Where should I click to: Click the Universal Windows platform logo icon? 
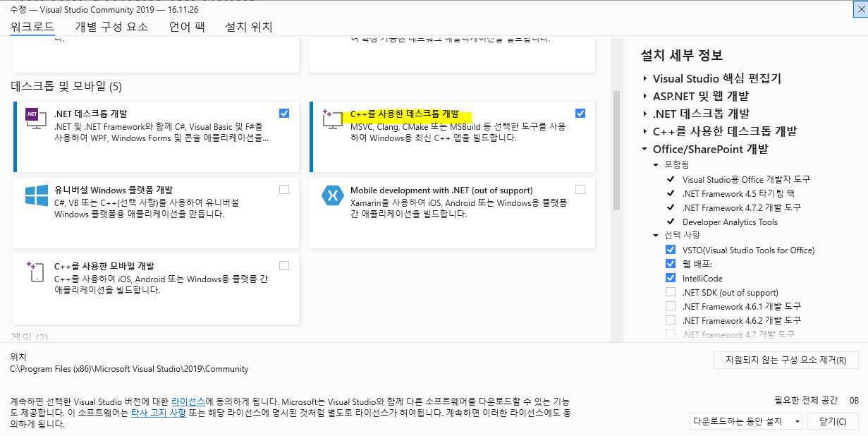click(x=36, y=195)
